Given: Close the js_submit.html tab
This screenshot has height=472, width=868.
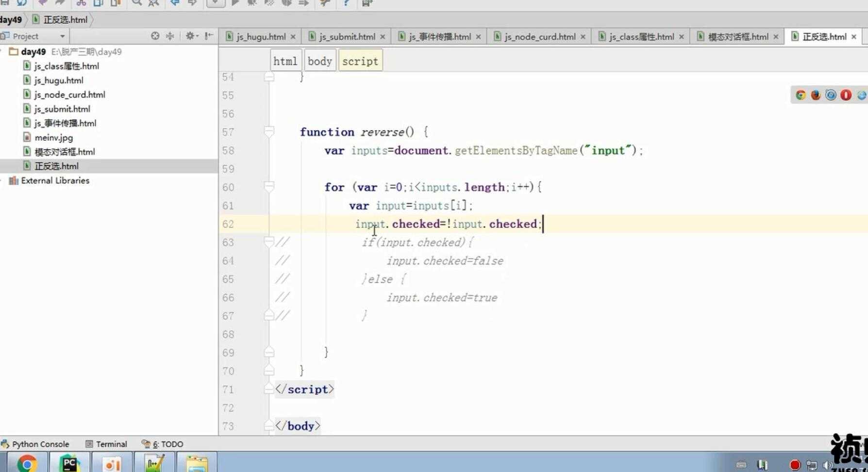Looking at the screenshot, I should pyautogui.click(x=383, y=37).
